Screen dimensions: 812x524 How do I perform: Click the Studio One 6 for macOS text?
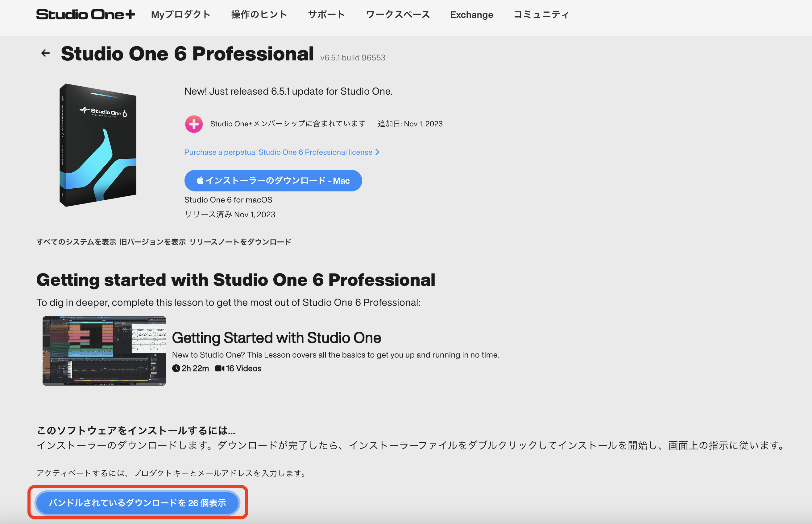coord(228,200)
